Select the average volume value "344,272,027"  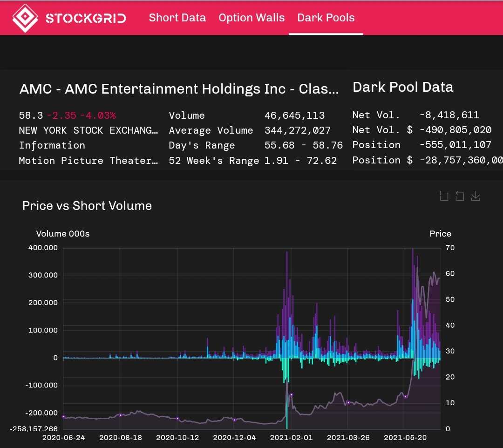pos(297,130)
